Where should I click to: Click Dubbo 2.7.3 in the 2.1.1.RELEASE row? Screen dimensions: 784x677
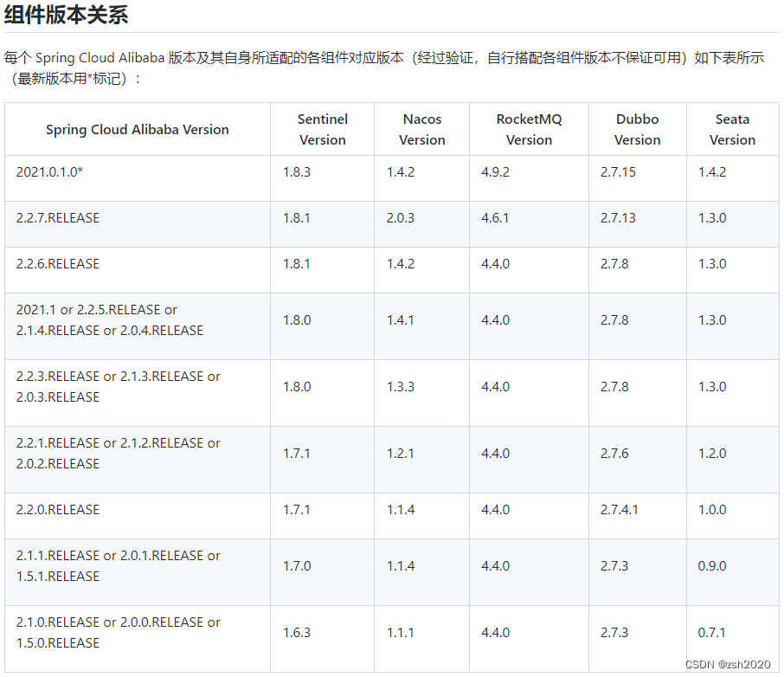point(614,566)
